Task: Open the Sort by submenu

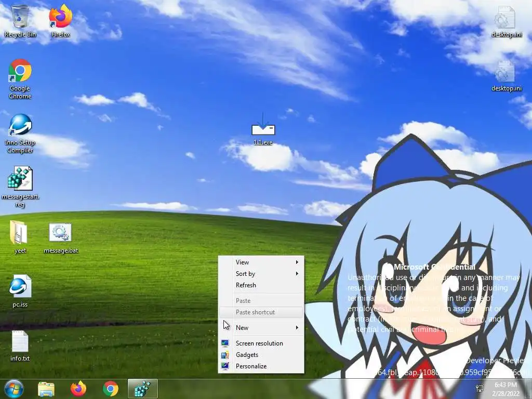Action: point(261,274)
